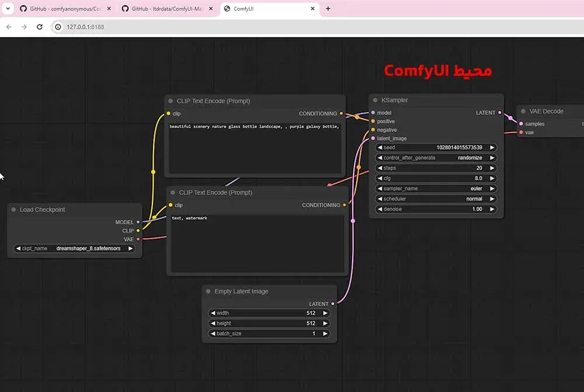This screenshot has height=392, width=584.
Task: Open the tab search chevron in the tab strip
Action: [8, 8]
